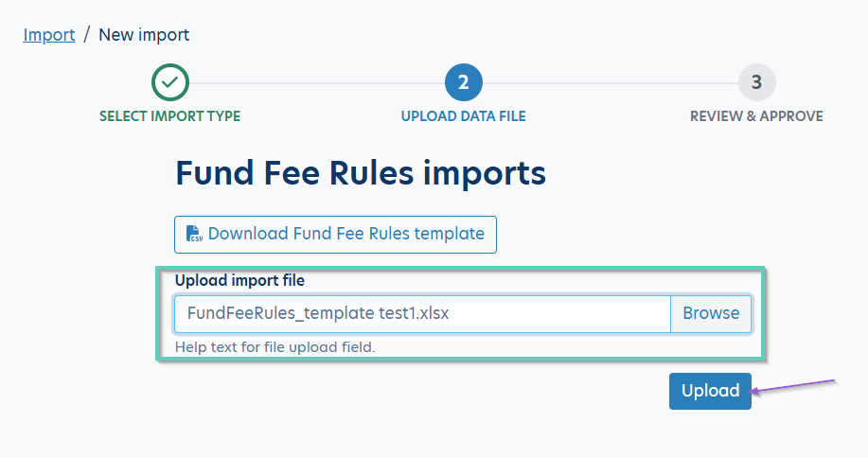The height and width of the screenshot is (458, 868).
Task: Click the Fund Fee Rules imports heading
Action: (361, 174)
